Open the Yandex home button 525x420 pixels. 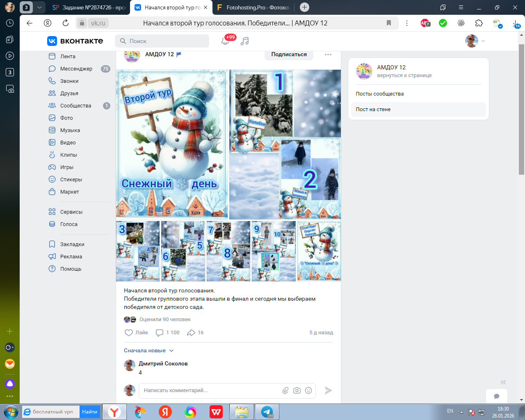(x=48, y=23)
